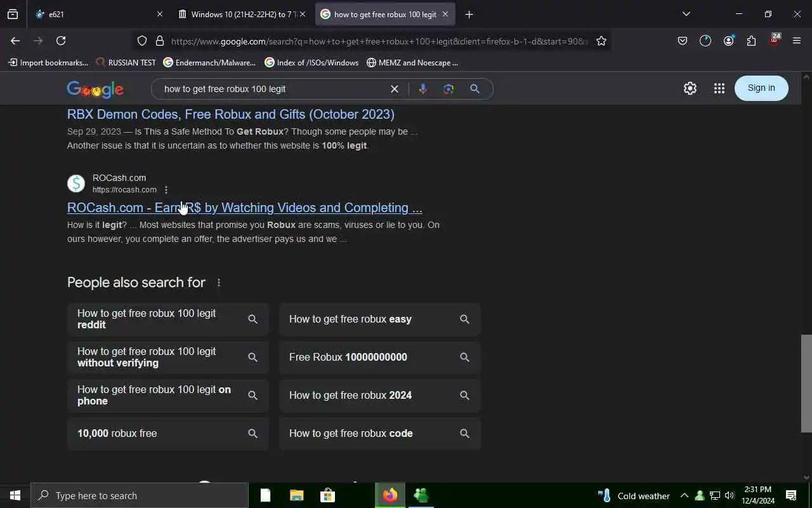Go back to previous page
Image resolution: width=812 pixels, height=508 pixels.
[15, 41]
